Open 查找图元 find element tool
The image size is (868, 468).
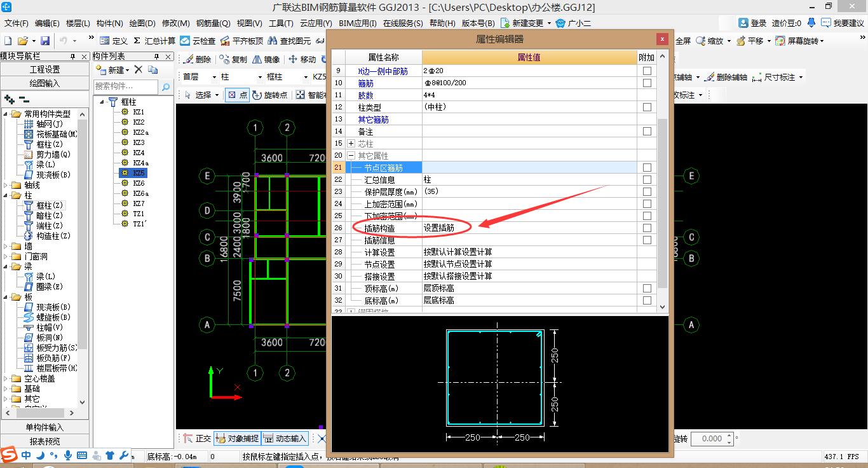(x=289, y=41)
